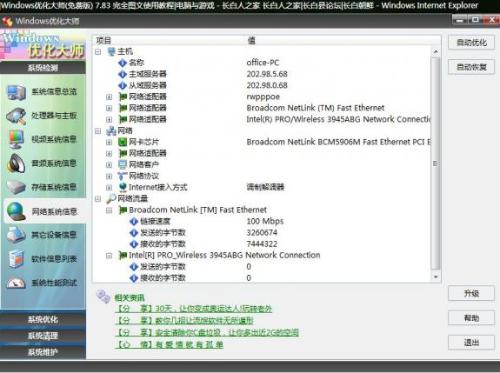Screen dimensions: 500x373
Task: Switch to the 系统维护 section tab
Action: click(x=43, y=352)
